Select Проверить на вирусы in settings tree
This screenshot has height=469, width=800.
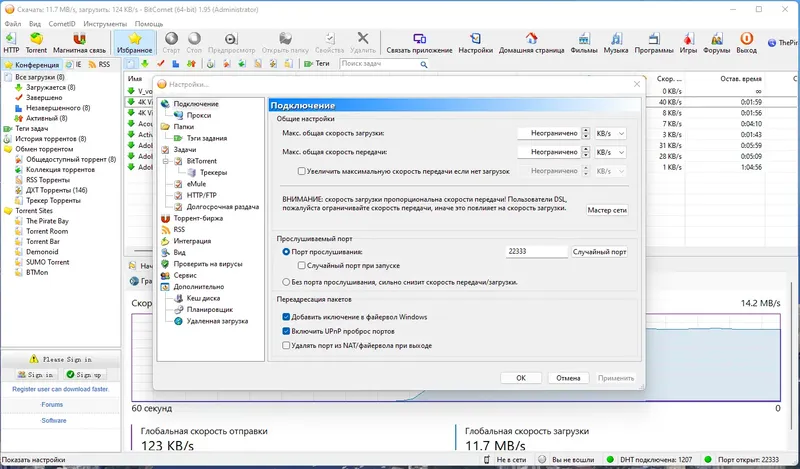click(208, 264)
